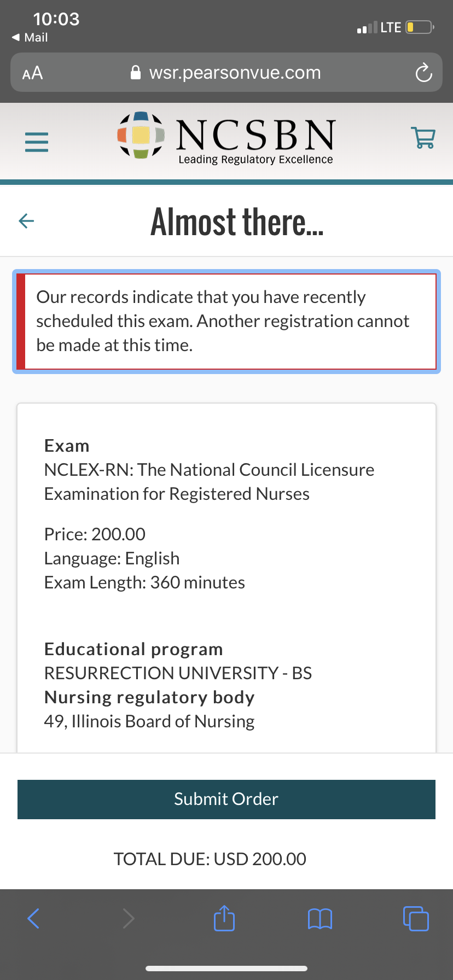
Task: Tap the battery indicator in the status bar
Action: coord(420,27)
